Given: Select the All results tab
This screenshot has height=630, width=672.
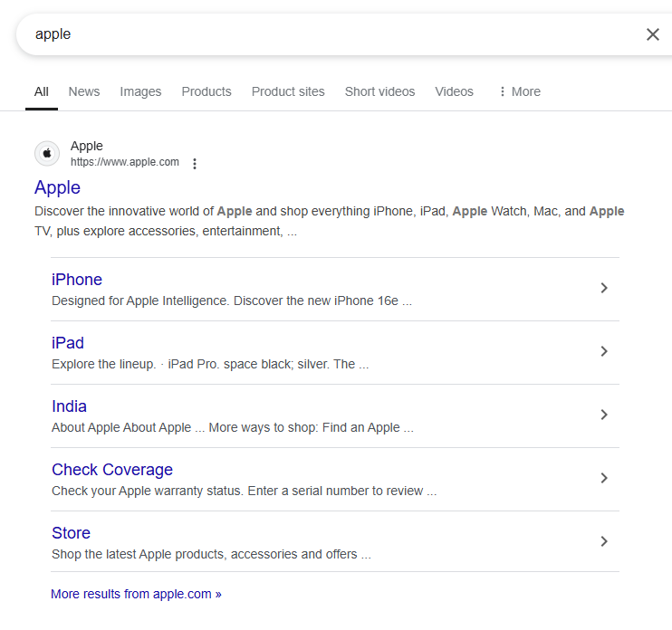Looking at the screenshot, I should click(42, 91).
